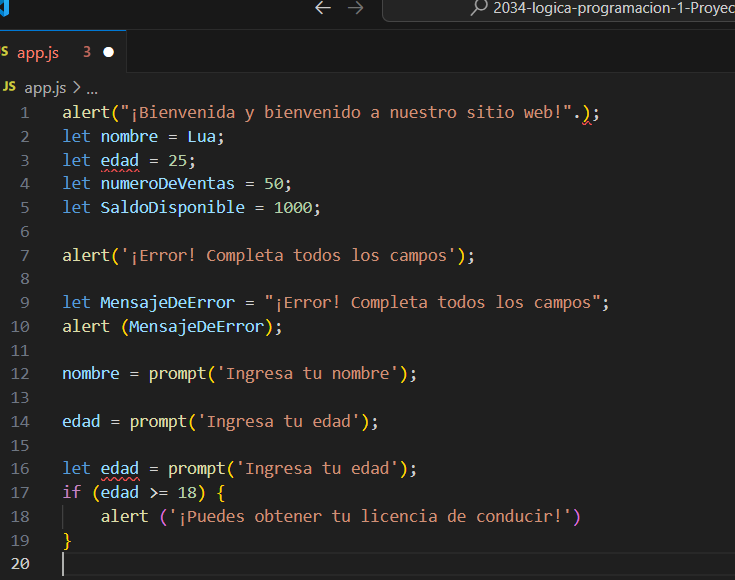
Task: Click line number 20 in the gutter
Action: (20, 564)
